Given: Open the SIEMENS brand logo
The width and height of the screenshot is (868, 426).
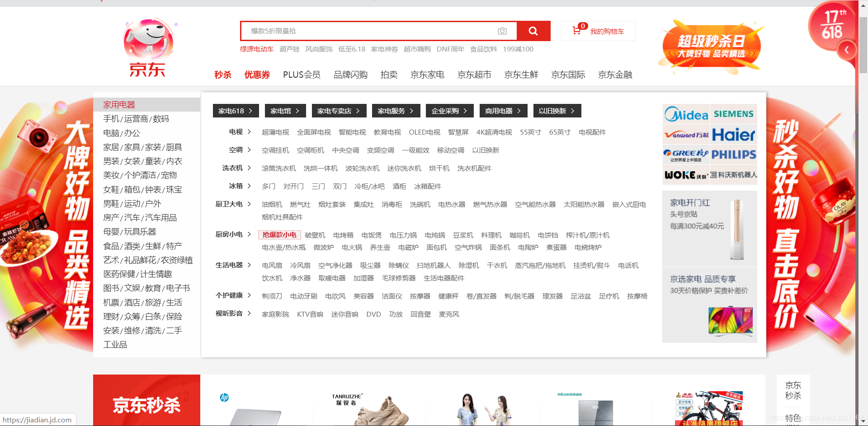Looking at the screenshot, I should click(x=733, y=114).
